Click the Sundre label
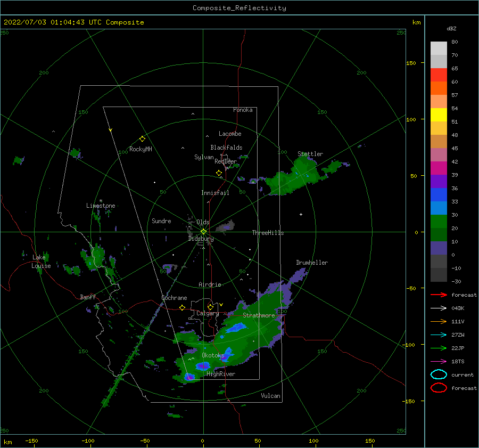The image size is (479, 448). point(161,221)
